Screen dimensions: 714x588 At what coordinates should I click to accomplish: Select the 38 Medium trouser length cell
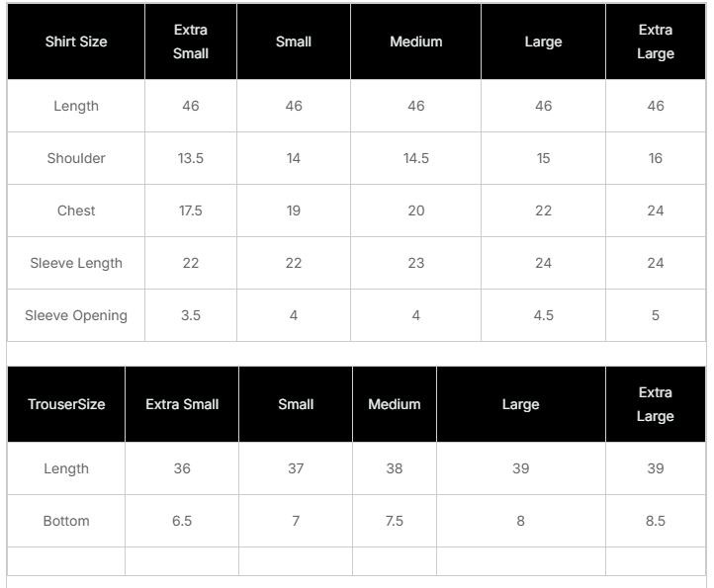(x=395, y=468)
